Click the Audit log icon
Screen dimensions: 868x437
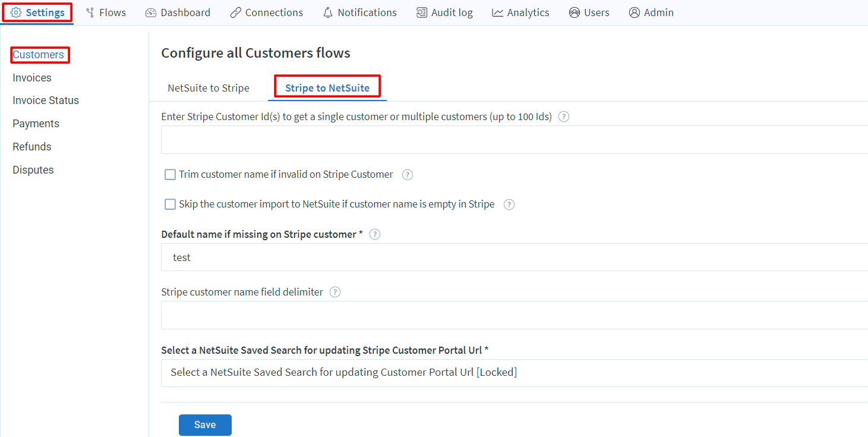pyautogui.click(x=422, y=12)
